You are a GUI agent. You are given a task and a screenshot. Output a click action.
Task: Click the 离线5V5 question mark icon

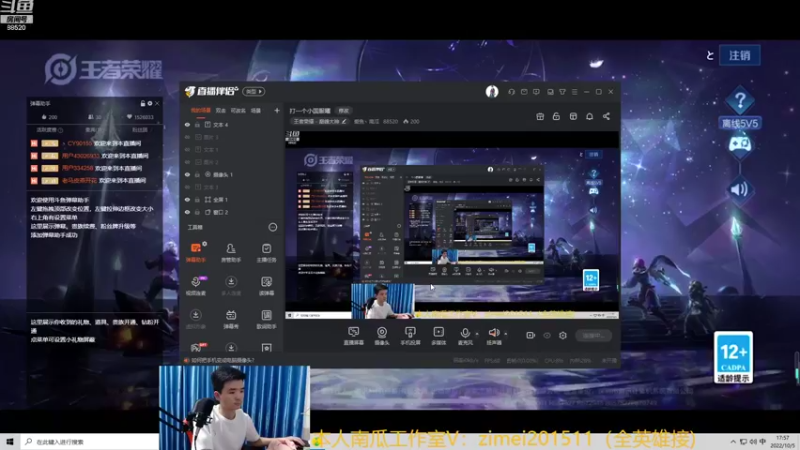click(740, 101)
